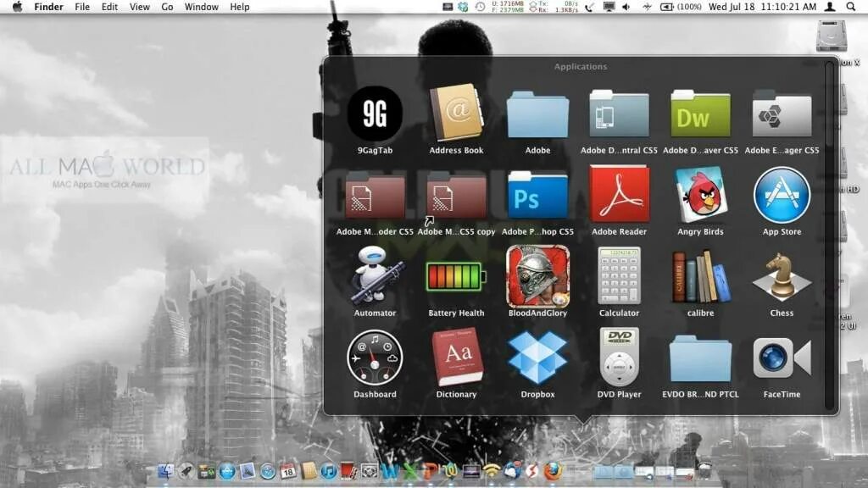Click the Applications stack scrollbar
This screenshot has width=868, height=488.
coord(829,235)
